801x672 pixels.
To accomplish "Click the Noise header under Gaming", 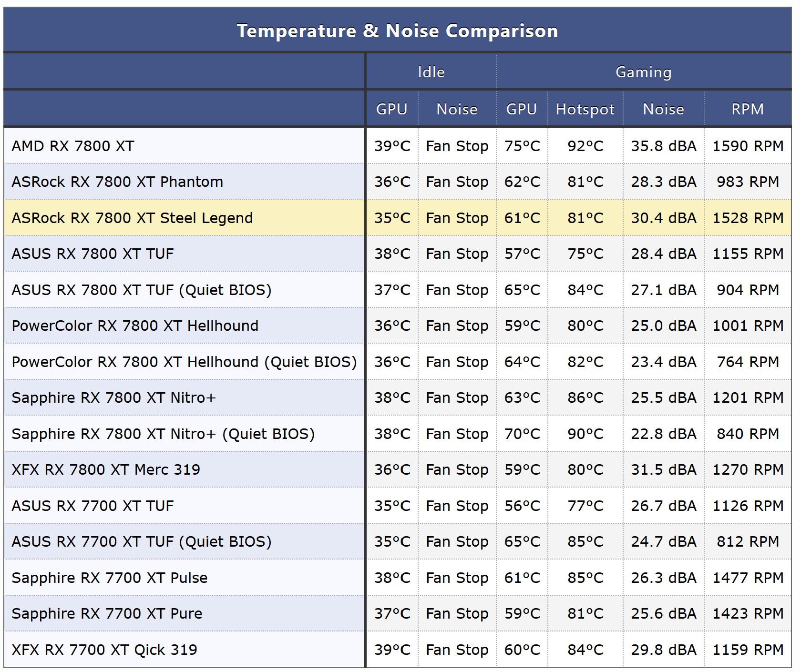I will click(x=663, y=109).
